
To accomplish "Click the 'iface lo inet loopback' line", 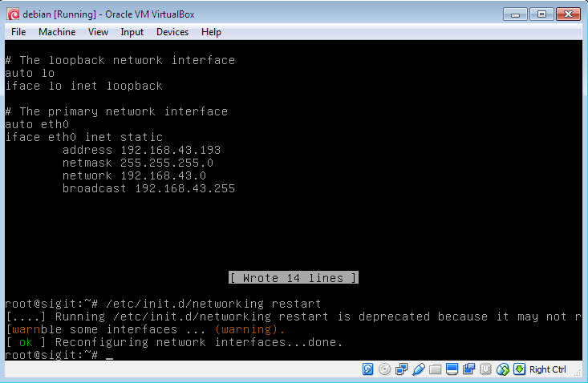I will pyautogui.click(x=84, y=86).
